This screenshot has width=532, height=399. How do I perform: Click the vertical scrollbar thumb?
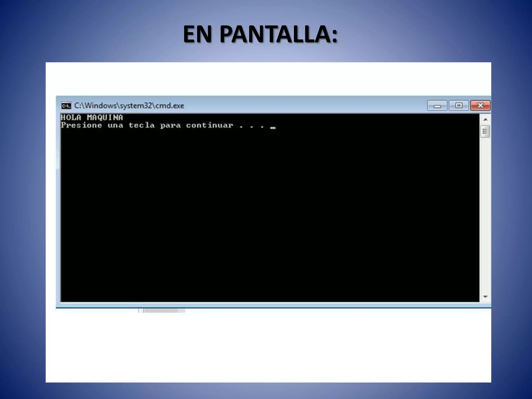[x=485, y=131]
